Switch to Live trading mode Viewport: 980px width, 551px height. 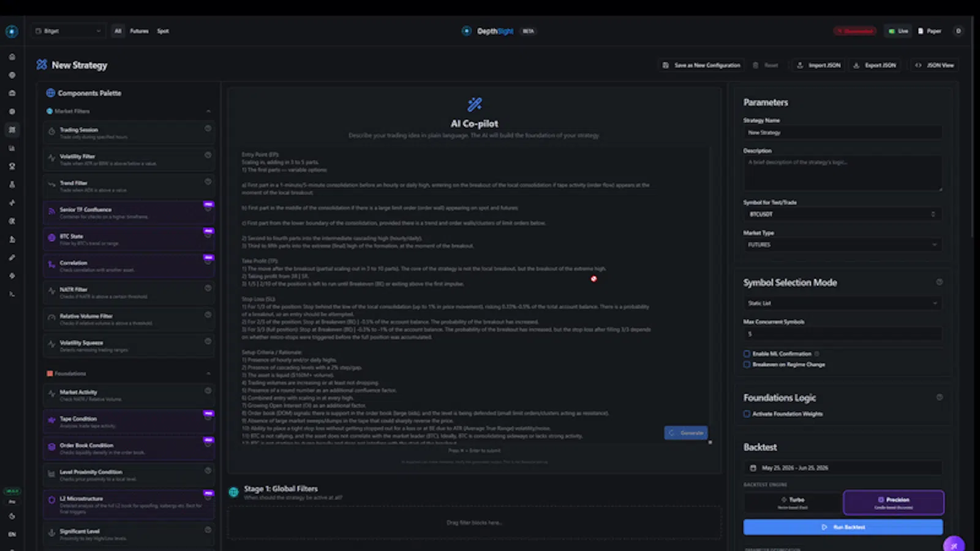coord(899,31)
